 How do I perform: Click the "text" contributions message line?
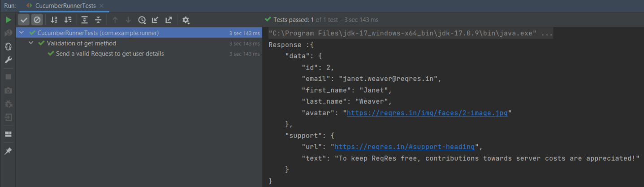point(471,158)
